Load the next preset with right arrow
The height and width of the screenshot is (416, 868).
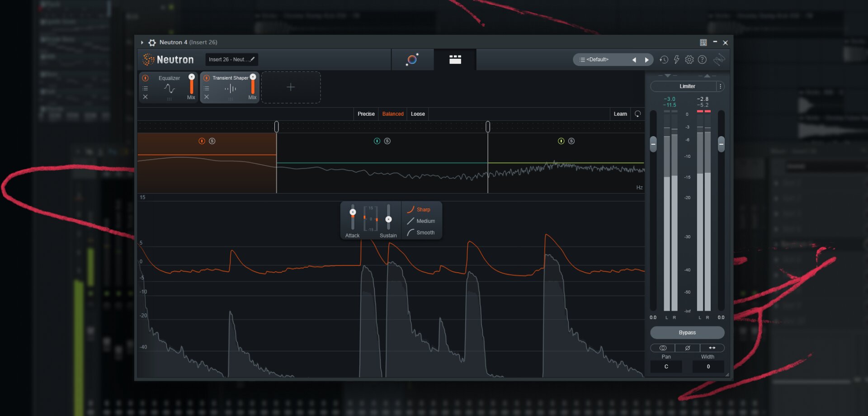(x=646, y=60)
